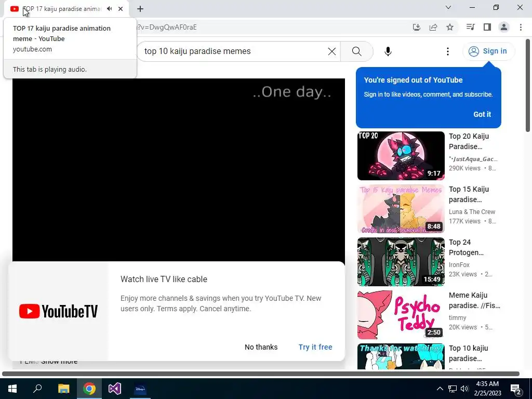Open the notification center icon
532x399 pixels.
tap(516, 389)
